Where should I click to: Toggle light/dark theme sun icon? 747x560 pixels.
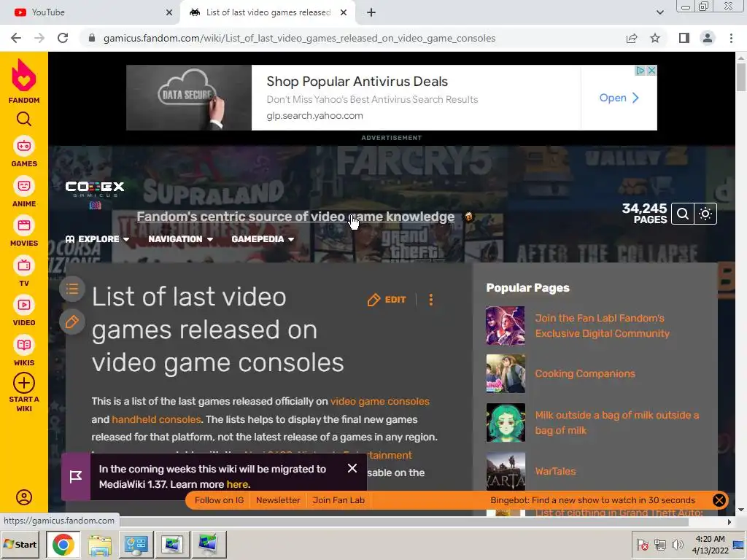[705, 214]
